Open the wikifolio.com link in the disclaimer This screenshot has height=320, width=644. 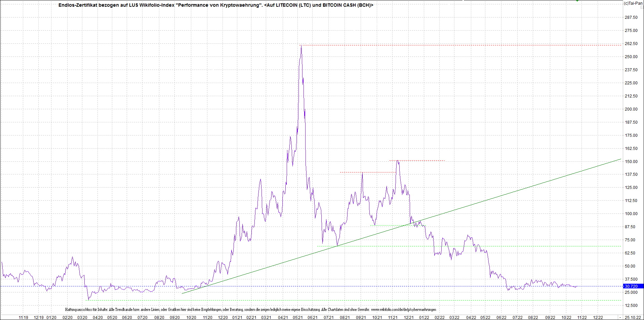click(403, 310)
